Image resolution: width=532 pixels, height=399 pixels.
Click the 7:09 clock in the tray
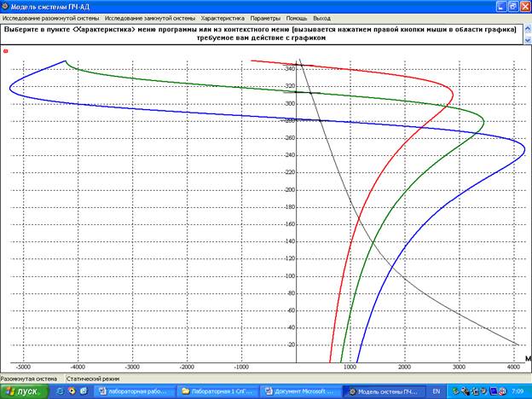coord(518,391)
